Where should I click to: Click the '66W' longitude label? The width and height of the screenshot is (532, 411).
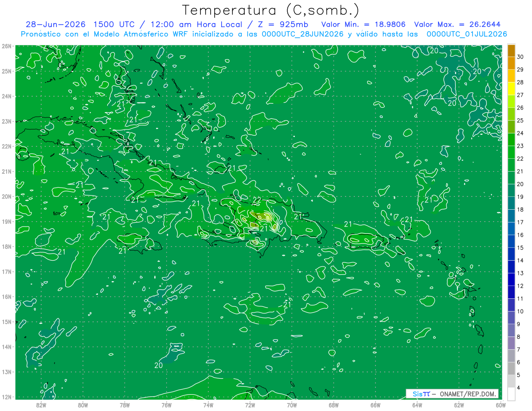point(376,405)
